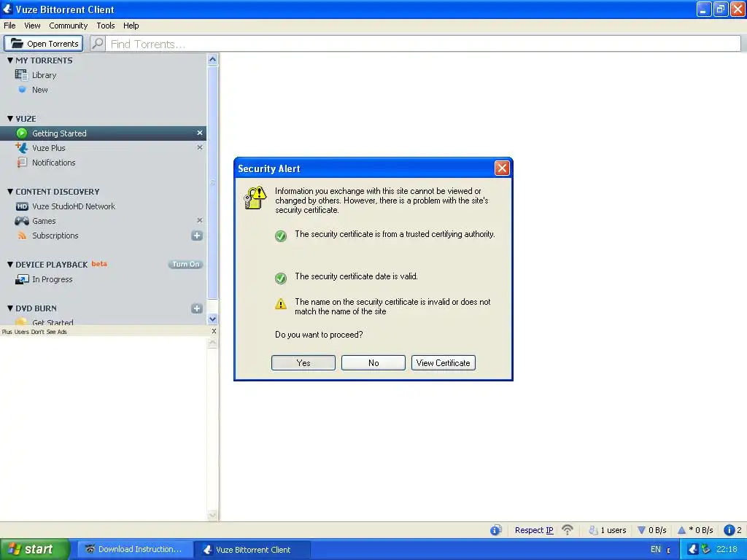Screen dimensions: 747x560
Task: Close the Games sidebar entry
Action: pos(200,220)
